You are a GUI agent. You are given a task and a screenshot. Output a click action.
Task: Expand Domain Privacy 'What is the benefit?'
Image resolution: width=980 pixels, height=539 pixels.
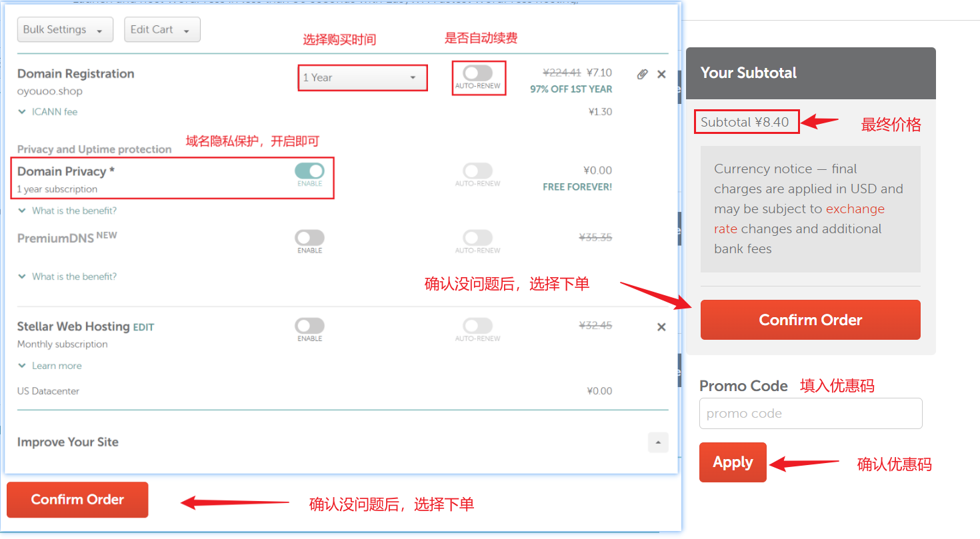[67, 211]
